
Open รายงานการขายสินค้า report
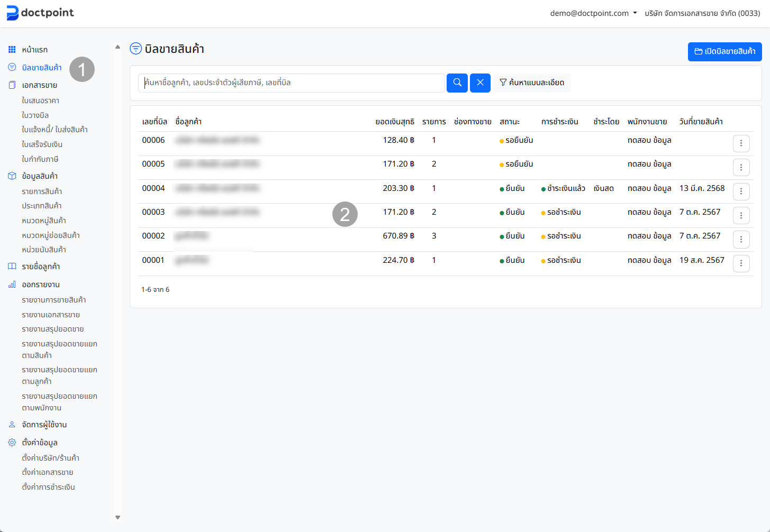click(53, 300)
